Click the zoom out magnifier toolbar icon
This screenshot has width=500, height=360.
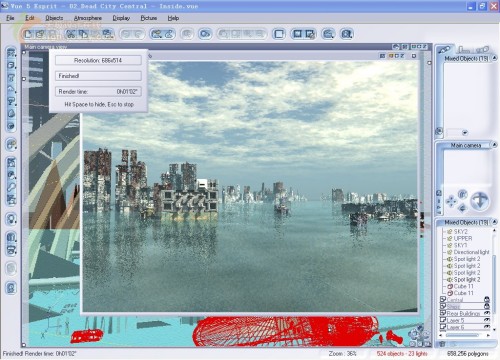[328, 34]
